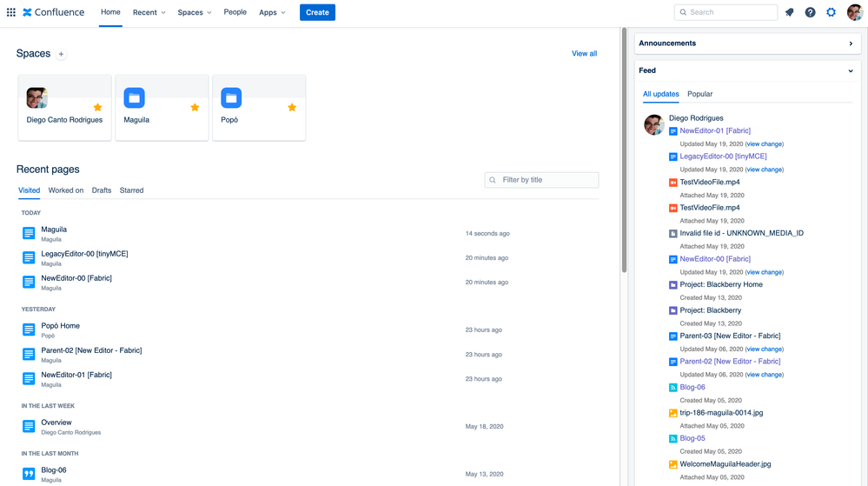Click the 'May 18, 2020' date for Overview

484,426
